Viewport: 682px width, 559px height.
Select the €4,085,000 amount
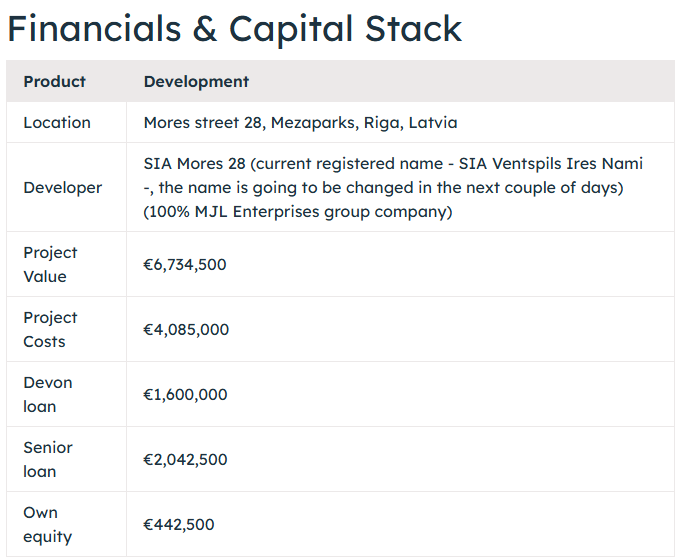186,329
